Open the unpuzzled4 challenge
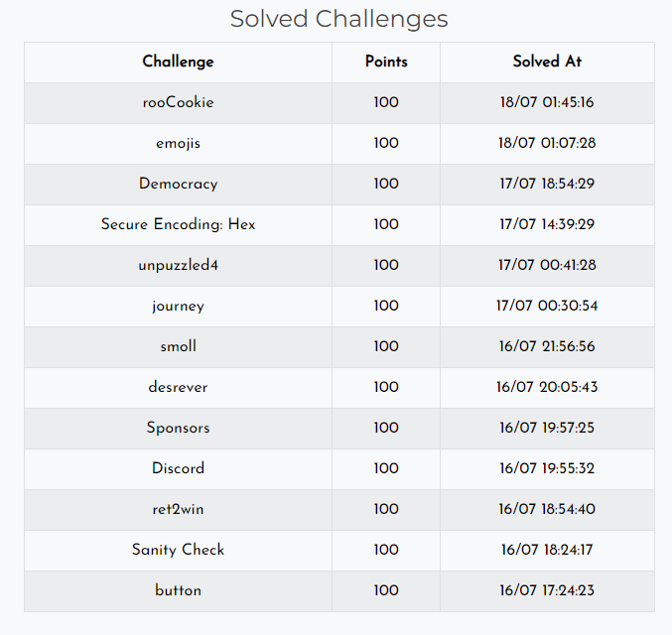Viewport: 672px width, 635px height. [x=178, y=265]
